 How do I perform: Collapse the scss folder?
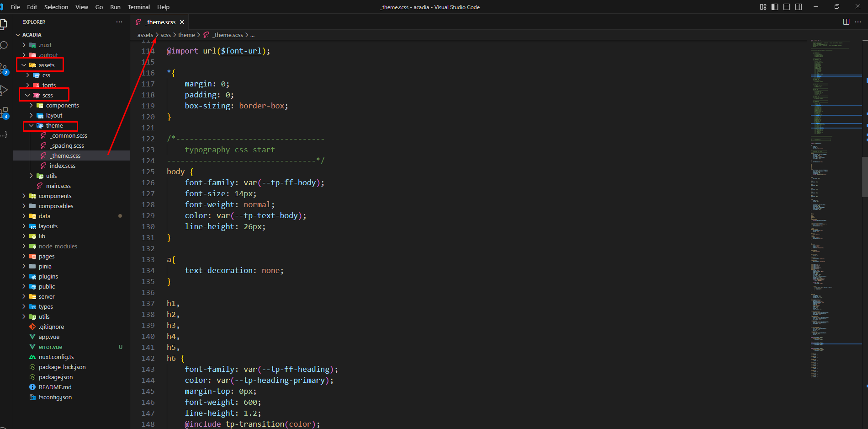click(x=72, y=95)
